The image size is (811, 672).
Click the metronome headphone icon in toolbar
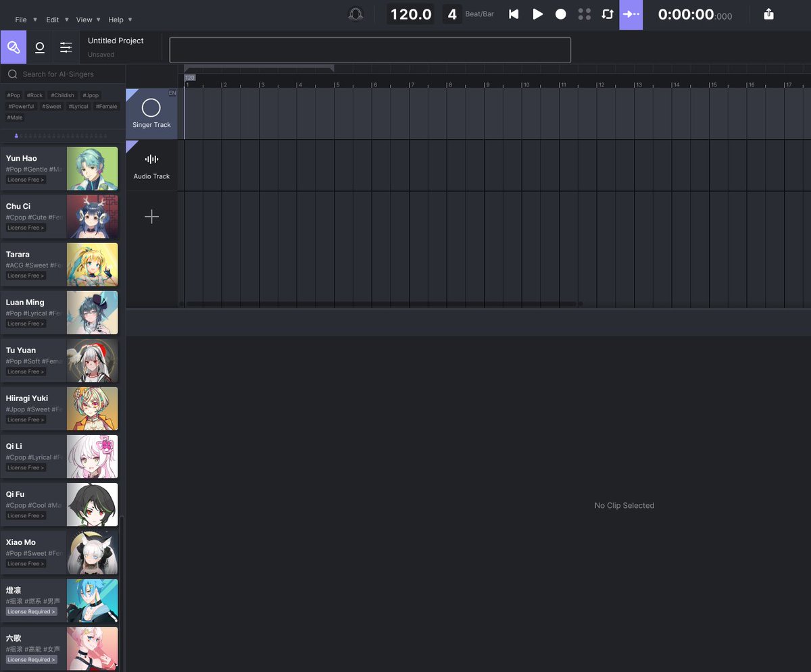coord(355,14)
